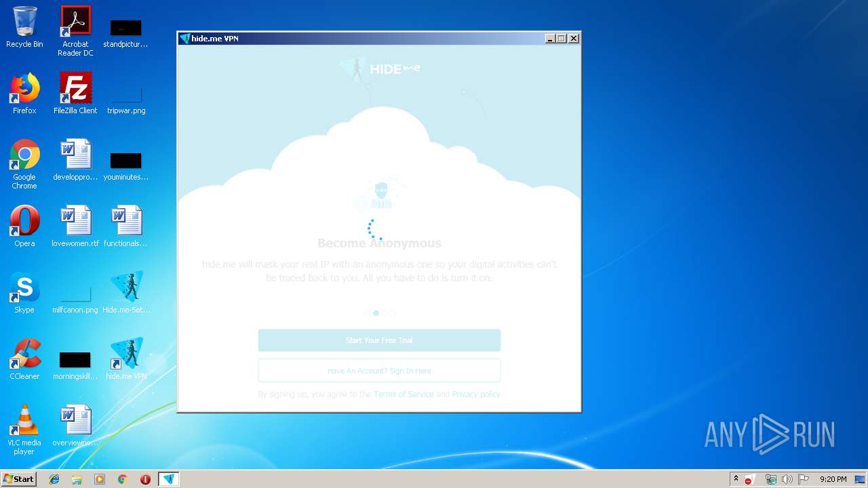
Task: Show hidden system tray icons
Action: coord(736,479)
